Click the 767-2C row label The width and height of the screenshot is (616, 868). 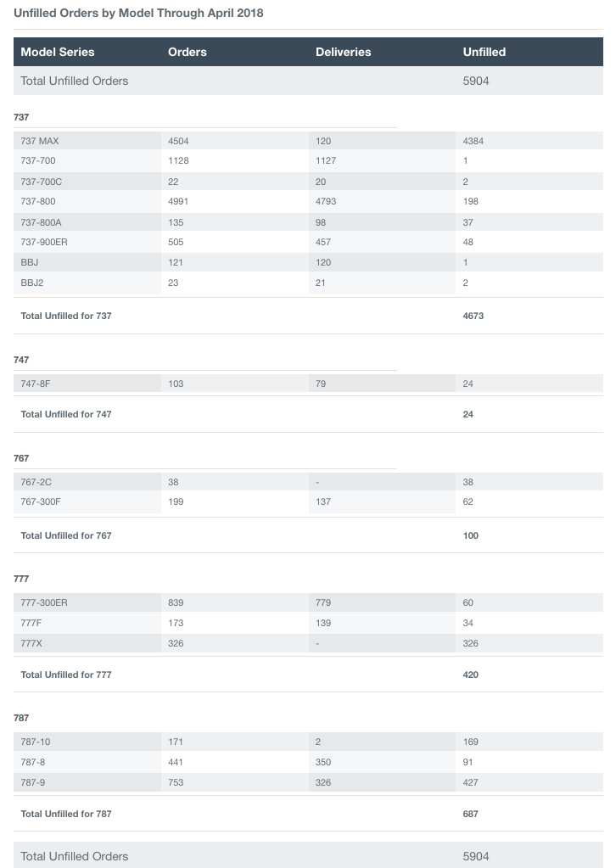[36, 482]
